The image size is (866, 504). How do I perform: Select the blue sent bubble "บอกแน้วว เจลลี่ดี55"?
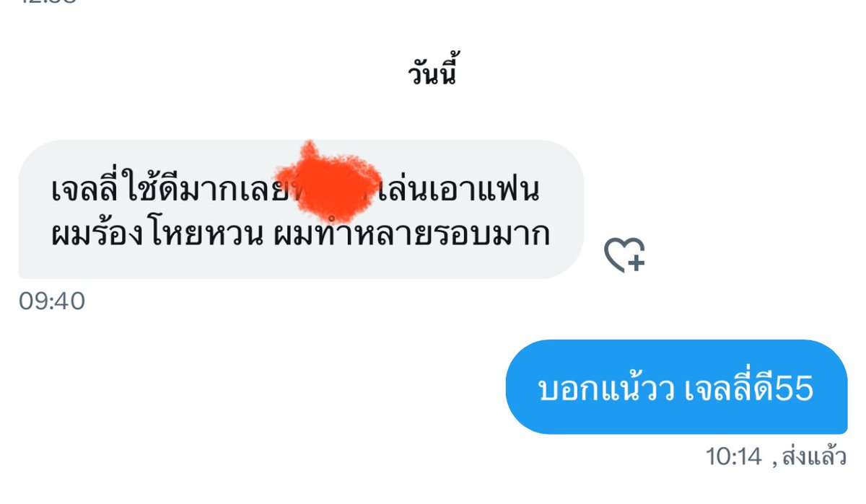(676, 386)
